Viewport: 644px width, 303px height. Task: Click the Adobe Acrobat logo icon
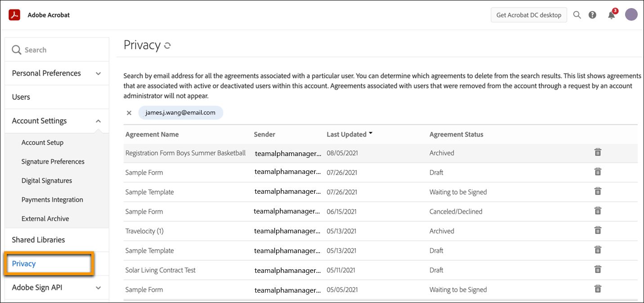pos(16,15)
